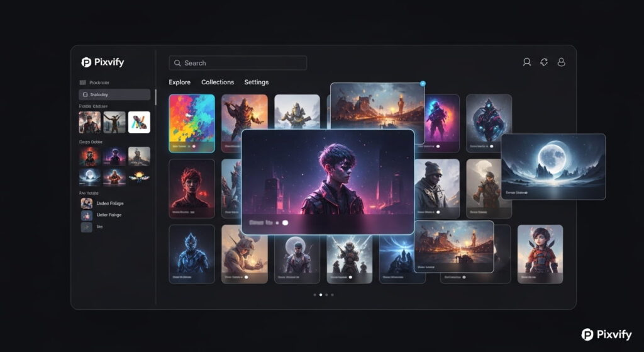
Task: Open the lower floating burning harbor card
Action: (x=454, y=247)
